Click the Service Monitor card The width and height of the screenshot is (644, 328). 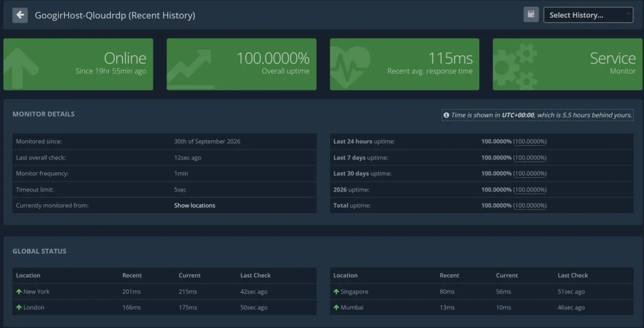(x=567, y=64)
